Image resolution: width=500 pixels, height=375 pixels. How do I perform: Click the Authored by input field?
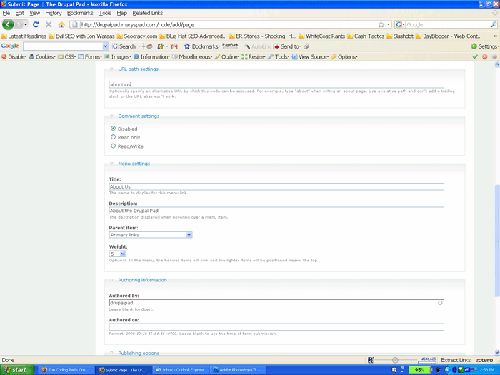[x=276, y=303]
